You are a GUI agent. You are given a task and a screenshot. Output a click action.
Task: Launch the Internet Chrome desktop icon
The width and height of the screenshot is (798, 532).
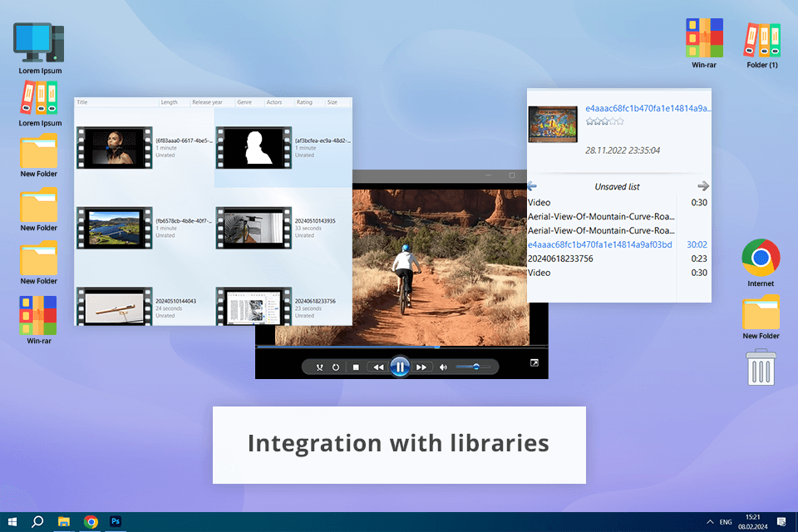click(x=761, y=263)
